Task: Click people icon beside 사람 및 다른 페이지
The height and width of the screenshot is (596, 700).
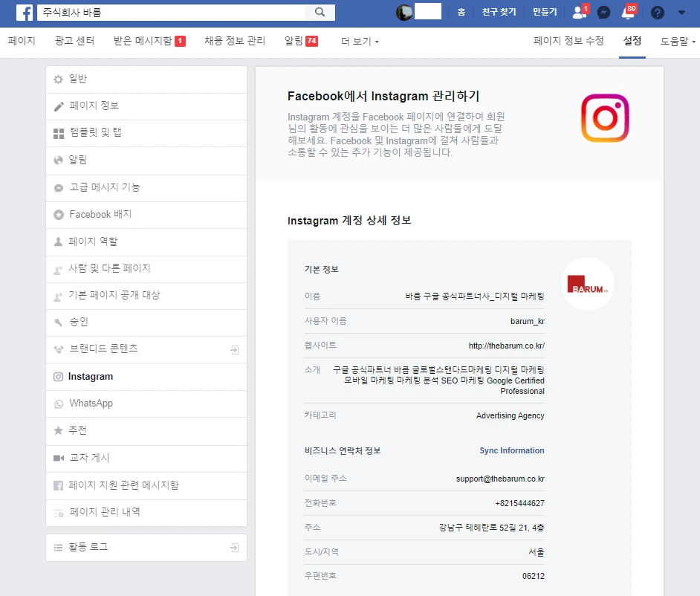Action: pyautogui.click(x=58, y=270)
